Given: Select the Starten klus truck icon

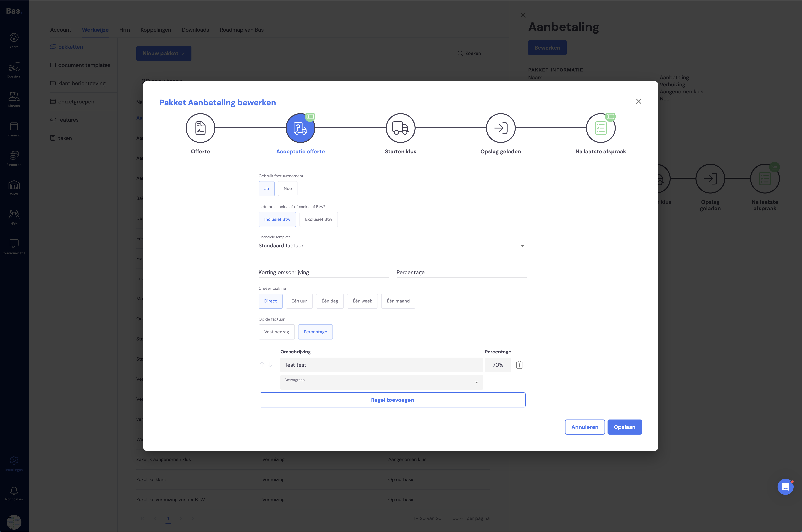Looking at the screenshot, I should (400, 128).
